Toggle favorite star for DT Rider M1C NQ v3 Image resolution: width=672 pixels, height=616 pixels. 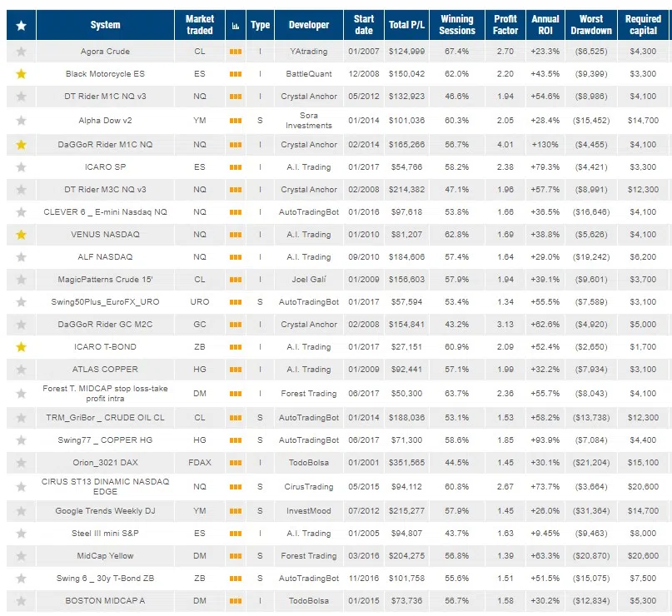coord(21,97)
